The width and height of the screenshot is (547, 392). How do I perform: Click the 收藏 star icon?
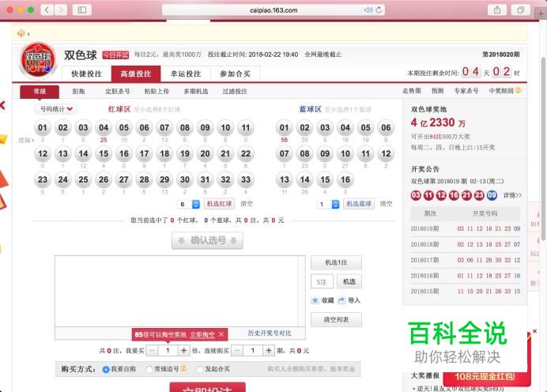tap(315, 300)
